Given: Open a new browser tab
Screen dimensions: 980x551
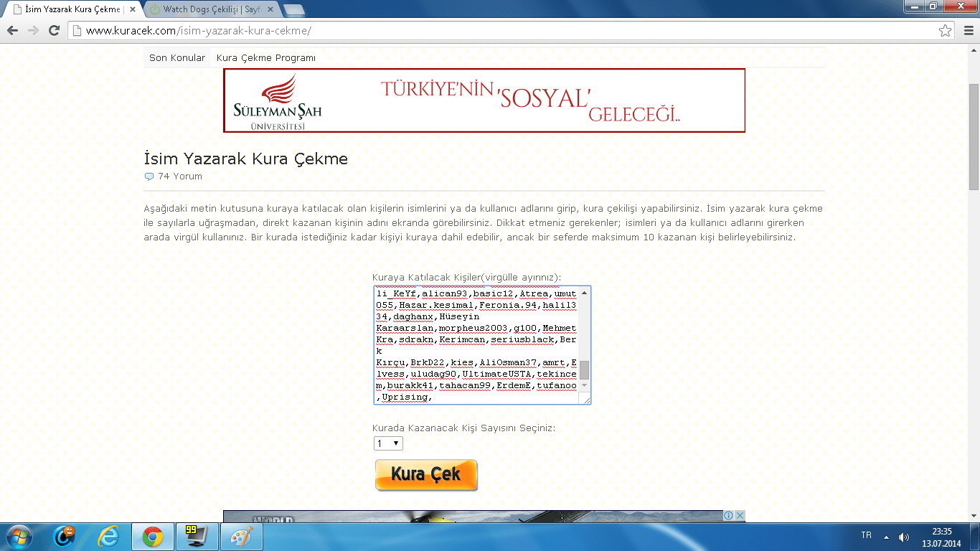Looking at the screenshot, I should pos(294,10).
